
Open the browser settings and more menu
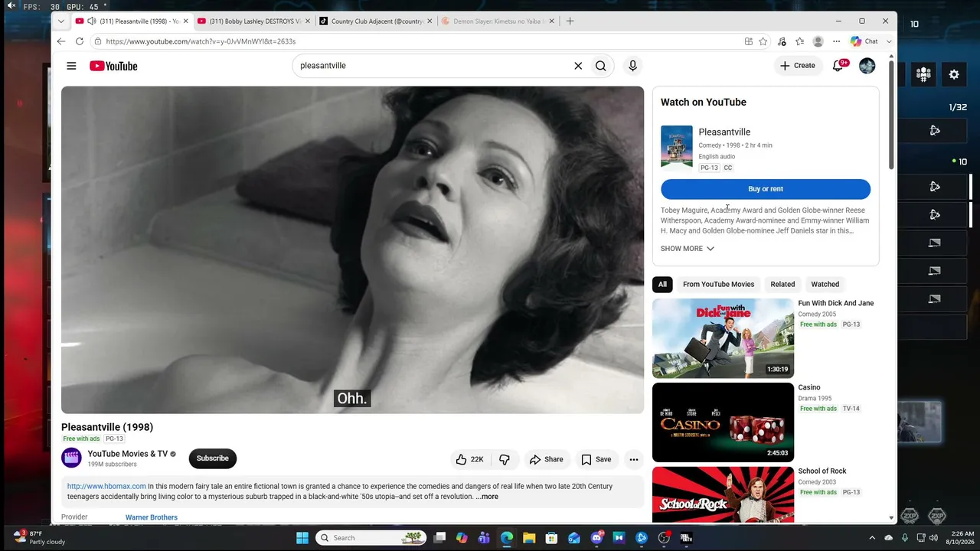click(x=836, y=41)
